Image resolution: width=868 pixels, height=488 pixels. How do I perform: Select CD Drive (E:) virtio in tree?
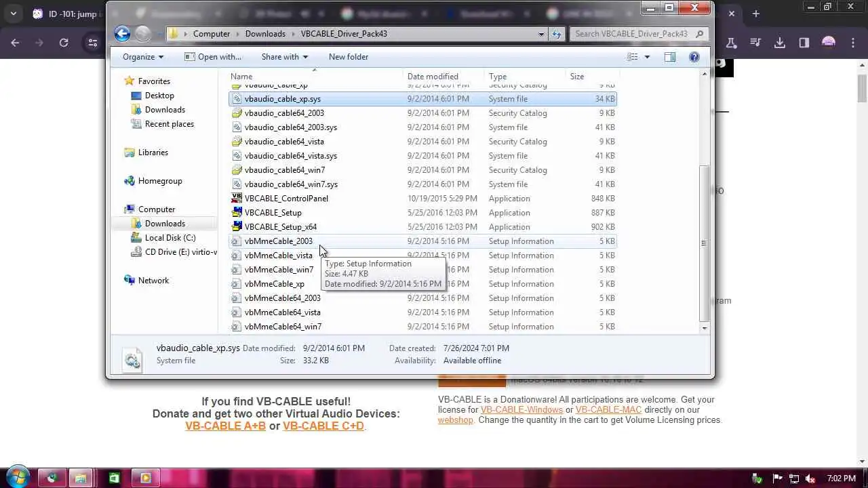click(x=174, y=252)
